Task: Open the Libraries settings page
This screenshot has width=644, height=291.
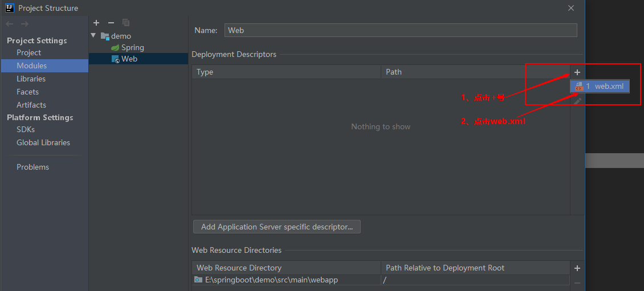Action: 31,79
